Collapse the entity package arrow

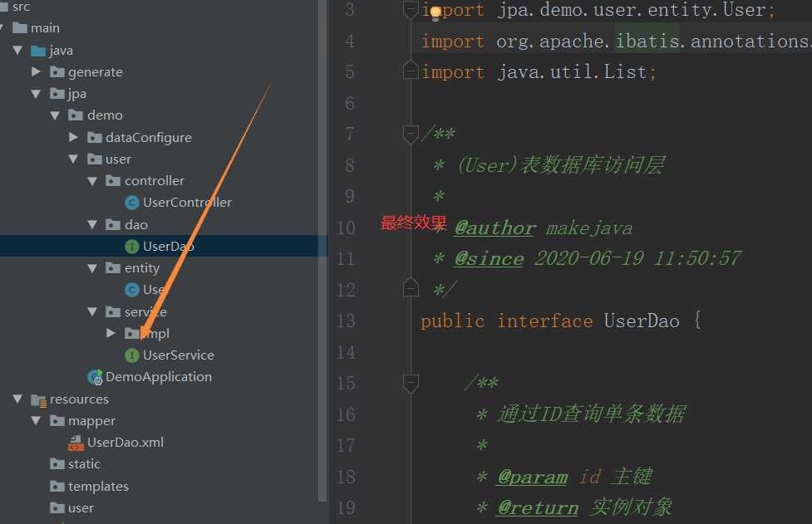93,268
